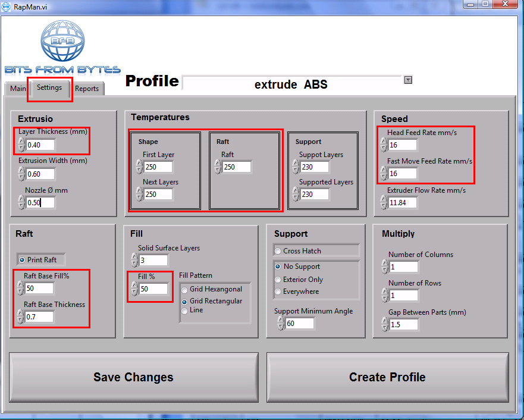524x420 pixels.
Task: Open the Profile dropdown arrow
Action: pyautogui.click(x=408, y=80)
